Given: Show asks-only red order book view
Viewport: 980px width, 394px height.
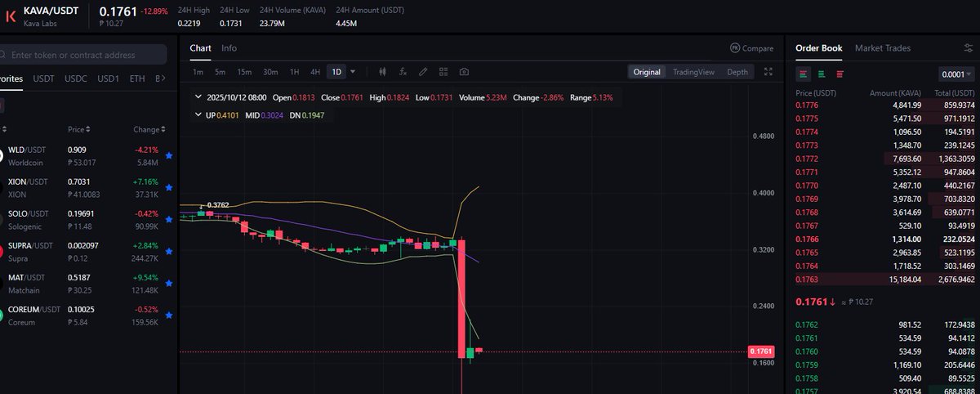Looking at the screenshot, I should 840,74.
